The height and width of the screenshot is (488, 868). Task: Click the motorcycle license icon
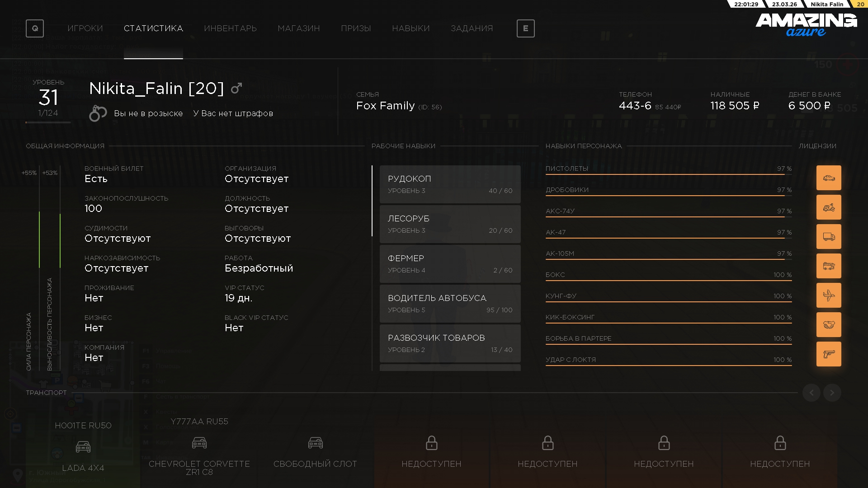tap(829, 207)
